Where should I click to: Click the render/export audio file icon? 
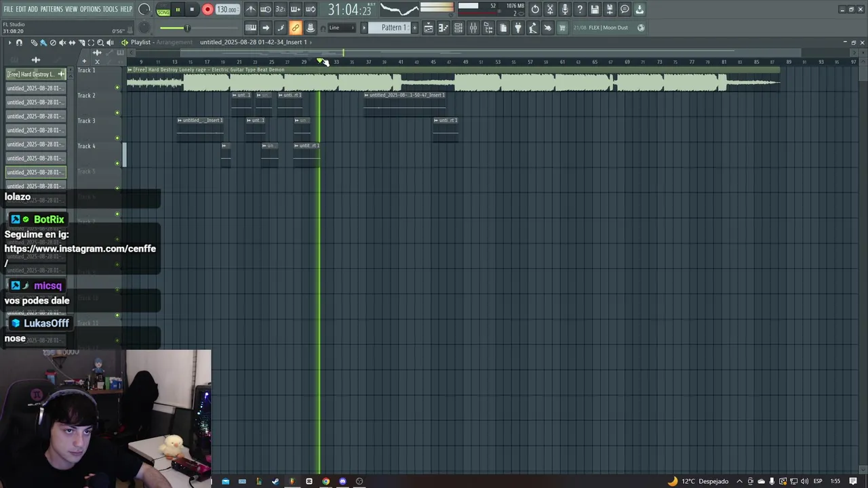tap(610, 9)
